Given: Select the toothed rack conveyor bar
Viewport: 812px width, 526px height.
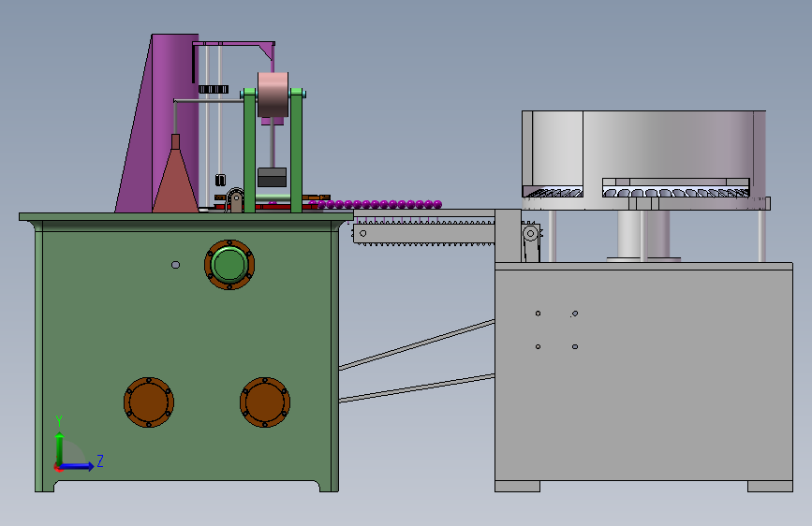Looking at the screenshot, I should [x=423, y=233].
